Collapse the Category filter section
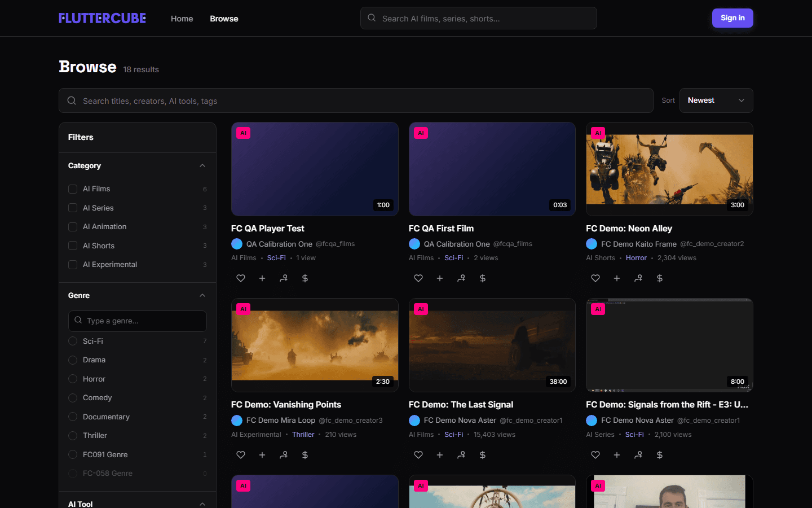The height and width of the screenshot is (508, 812). pyautogui.click(x=202, y=166)
